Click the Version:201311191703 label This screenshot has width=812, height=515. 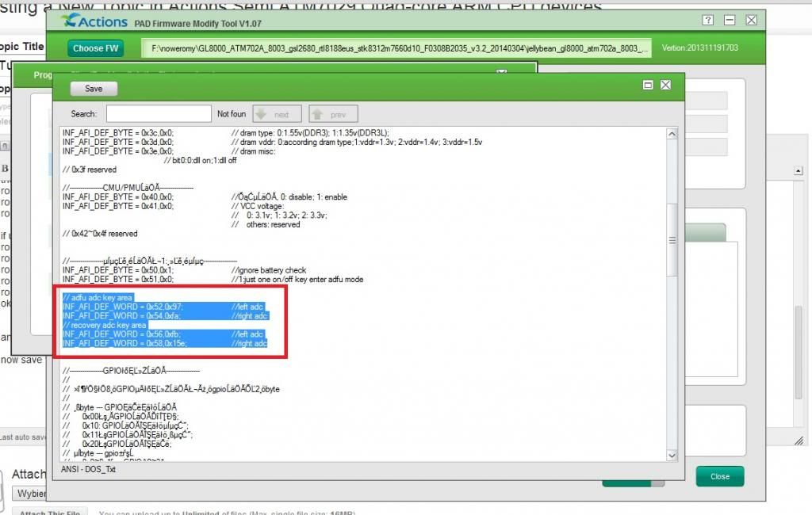(x=699, y=48)
